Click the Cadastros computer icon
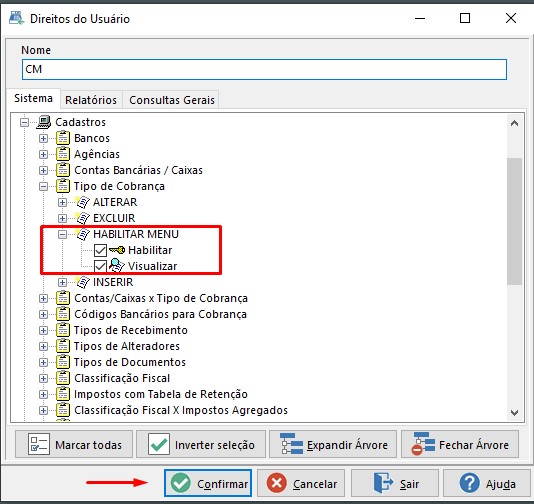Image resolution: width=534 pixels, height=504 pixels. click(x=44, y=122)
